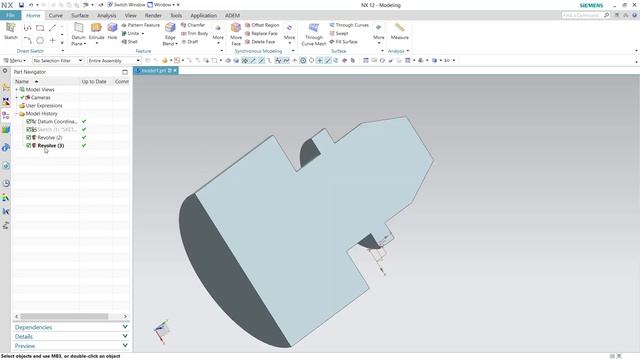Toggle the Sketch (1) feature checkbox
This screenshot has height=360, width=640.
pos(29,129)
